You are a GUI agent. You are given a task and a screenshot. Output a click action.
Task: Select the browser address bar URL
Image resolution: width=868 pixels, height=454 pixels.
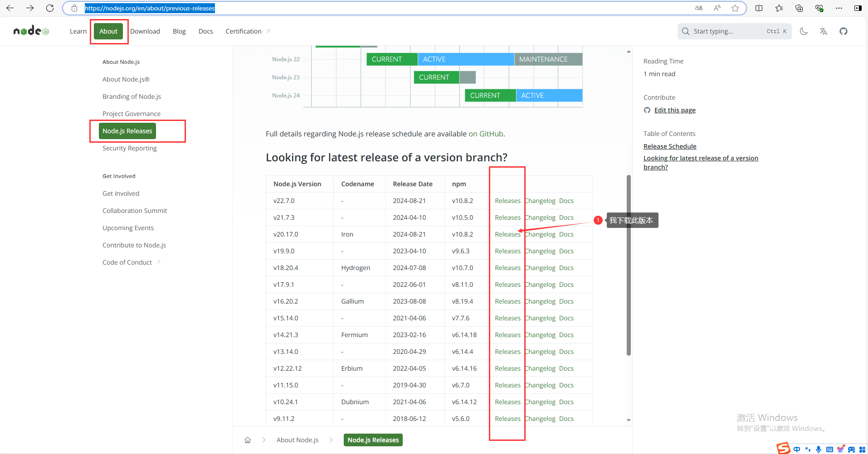click(150, 8)
